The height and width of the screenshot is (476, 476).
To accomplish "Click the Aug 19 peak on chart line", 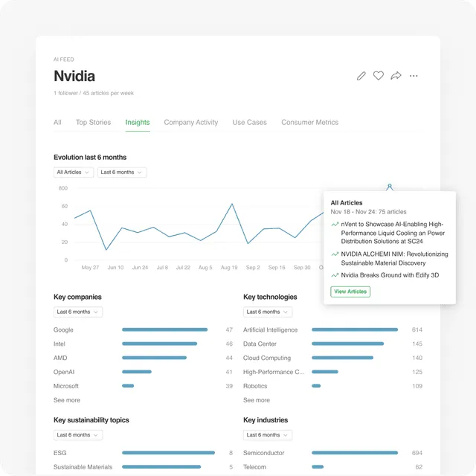I will [232, 204].
